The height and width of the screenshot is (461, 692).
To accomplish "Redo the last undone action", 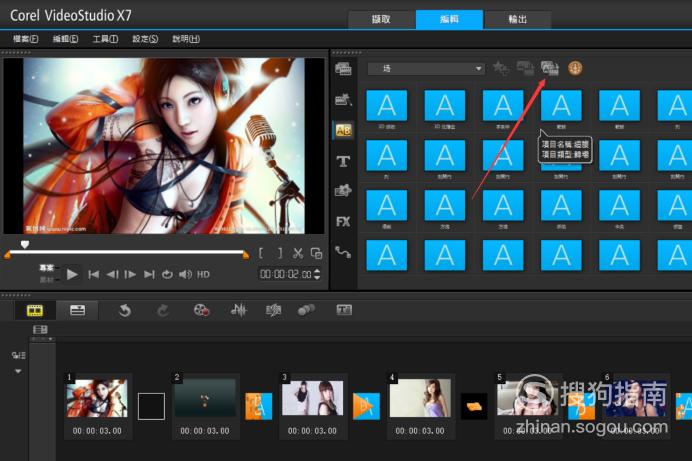I will tap(162, 311).
